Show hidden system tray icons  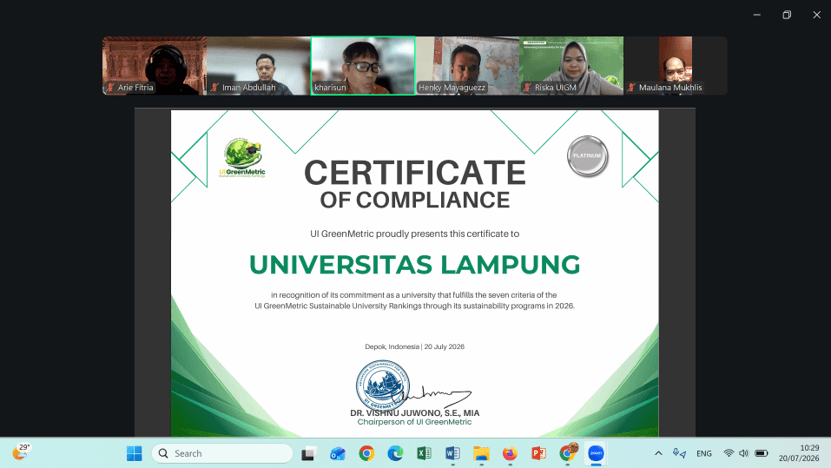658,453
